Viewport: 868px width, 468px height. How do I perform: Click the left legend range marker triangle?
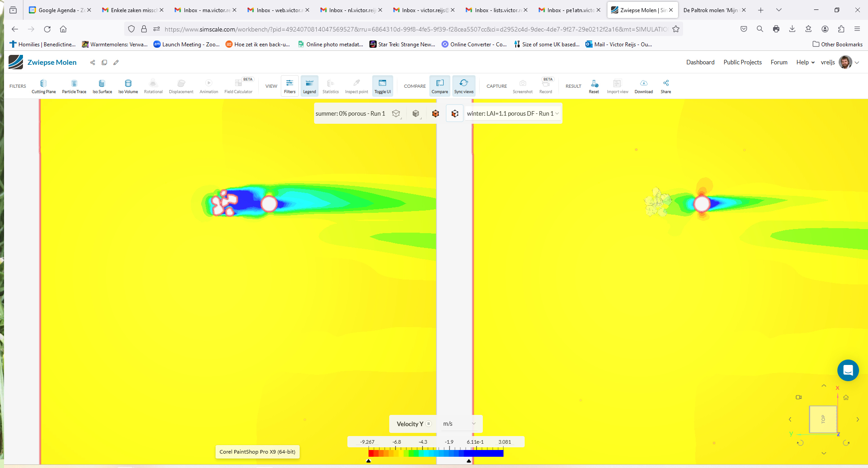pyautogui.click(x=369, y=461)
